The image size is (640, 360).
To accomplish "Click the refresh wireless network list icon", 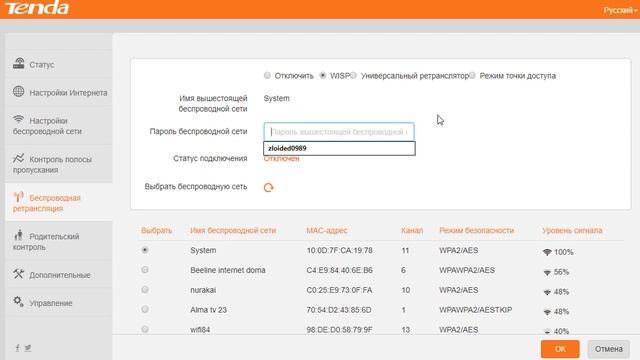I will [x=268, y=187].
